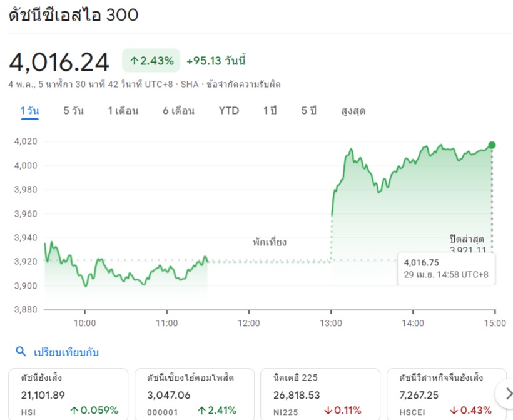Select the 1 วัน time range tab

[x=29, y=111]
